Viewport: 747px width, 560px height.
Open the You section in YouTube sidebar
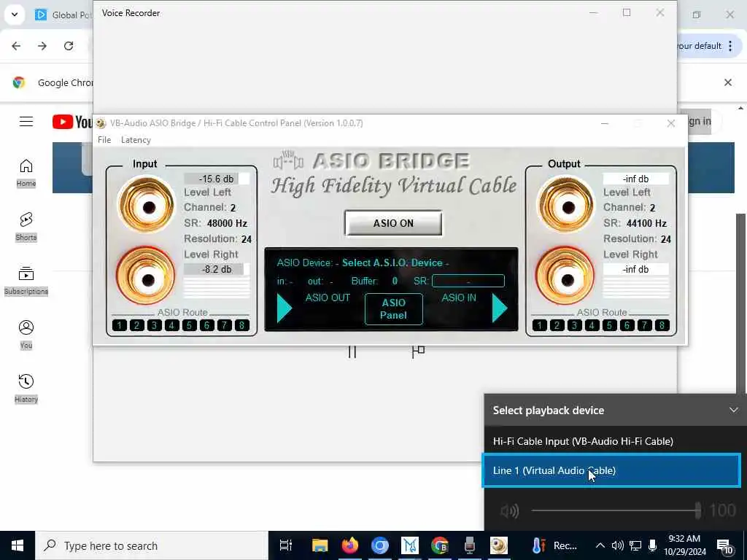pyautogui.click(x=26, y=334)
